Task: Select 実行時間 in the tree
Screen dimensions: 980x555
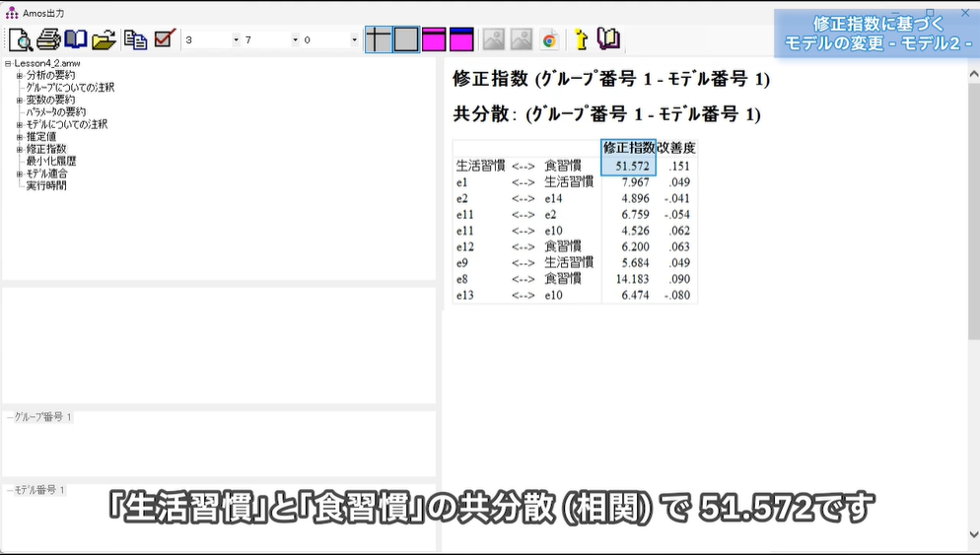Action: tap(46, 185)
